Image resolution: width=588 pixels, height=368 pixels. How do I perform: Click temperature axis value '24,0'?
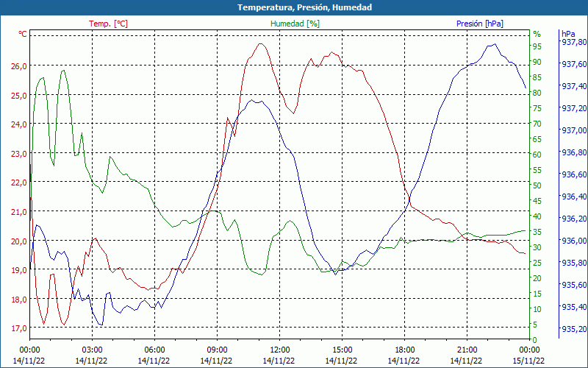click(x=19, y=124)
